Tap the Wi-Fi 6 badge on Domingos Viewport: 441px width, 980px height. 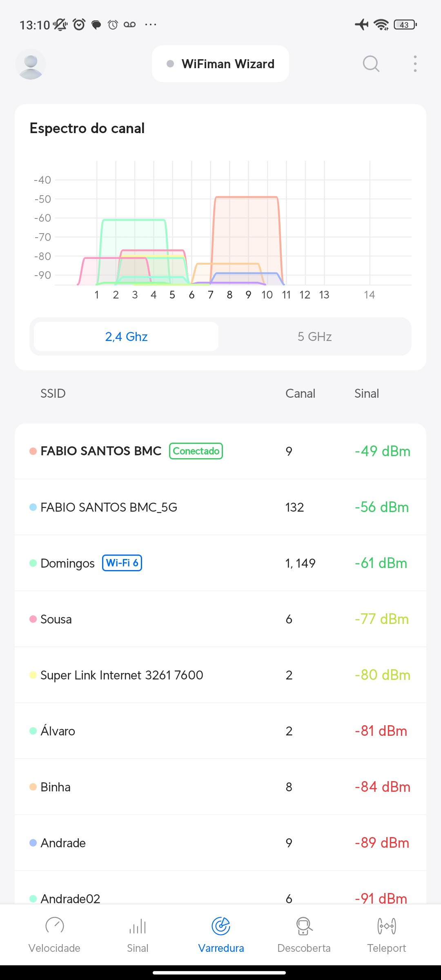point(122,563)
